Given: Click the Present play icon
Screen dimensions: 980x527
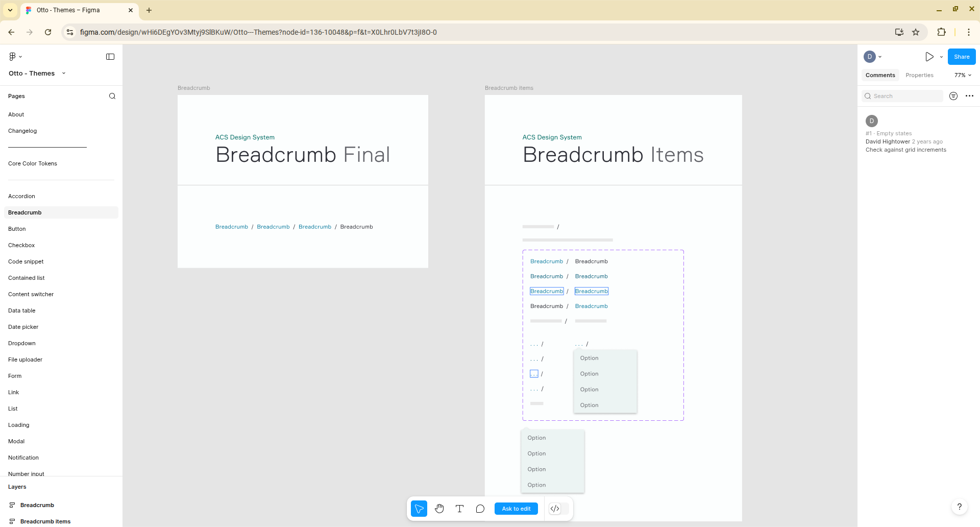Looking at the screenshot, I should point(929,57).
